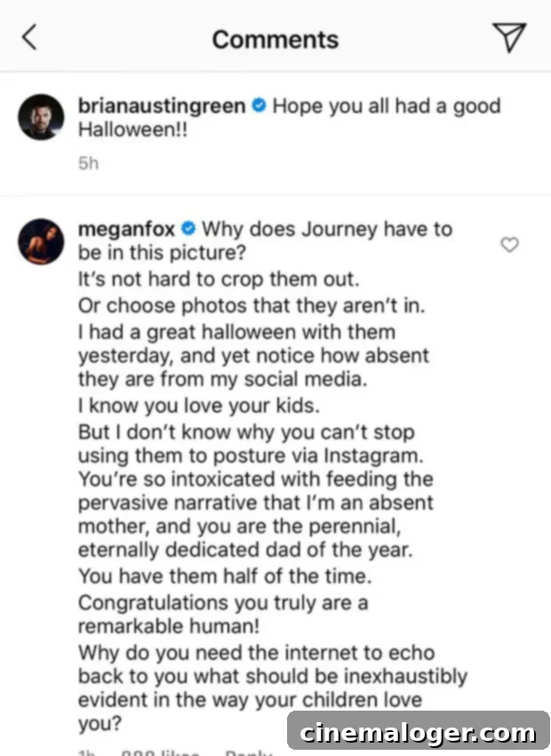
Task: Tap meganfox's blue verified badge
Action: 188,229
